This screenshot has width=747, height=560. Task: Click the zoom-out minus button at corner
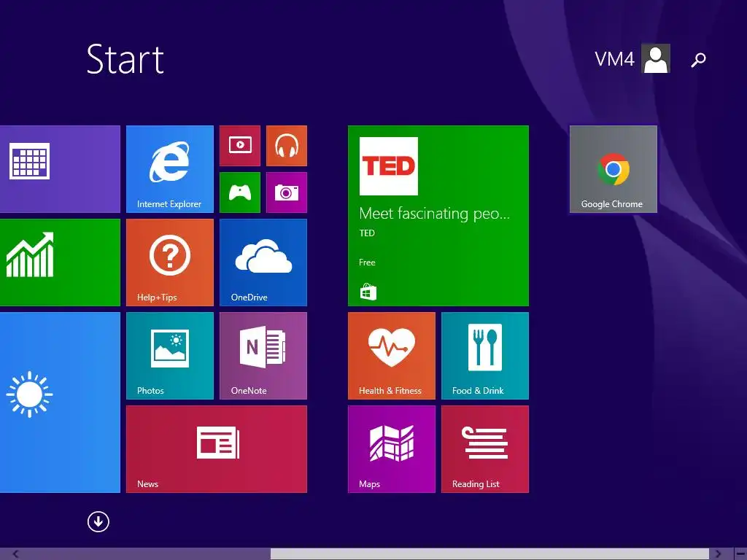(x=740, y=554)
